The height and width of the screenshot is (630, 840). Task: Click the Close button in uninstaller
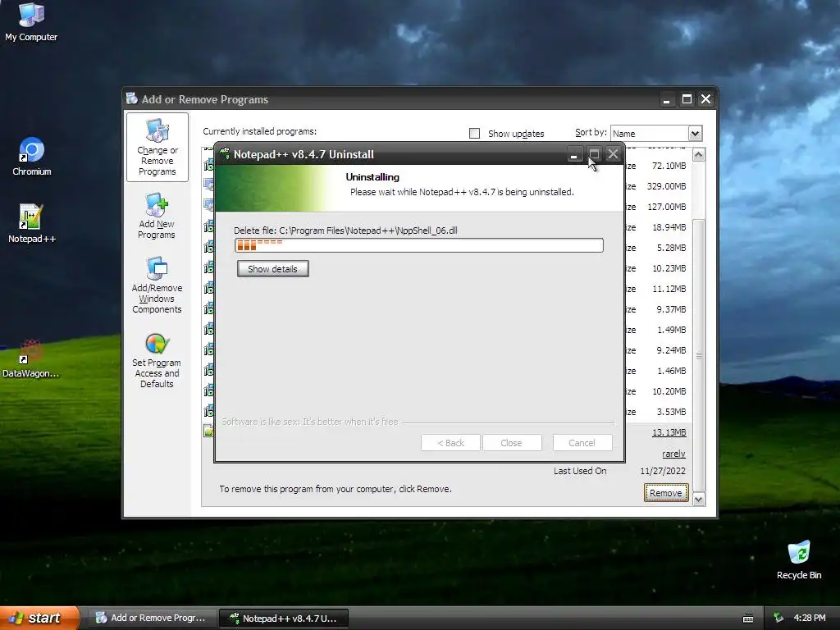[512, 443]
